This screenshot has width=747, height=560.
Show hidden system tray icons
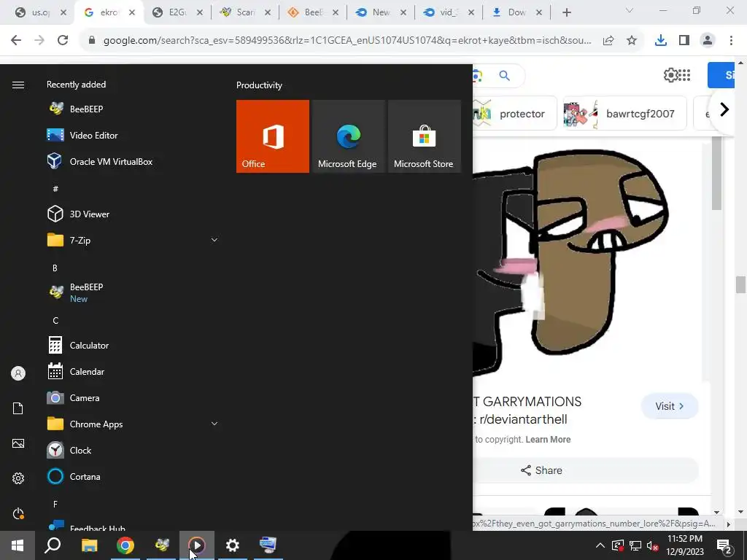600,545
